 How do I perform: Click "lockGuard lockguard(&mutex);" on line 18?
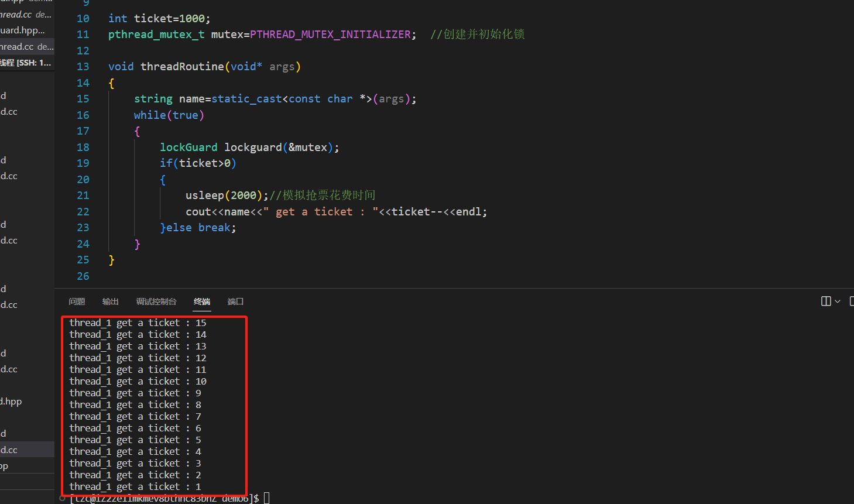click(249, 148)
